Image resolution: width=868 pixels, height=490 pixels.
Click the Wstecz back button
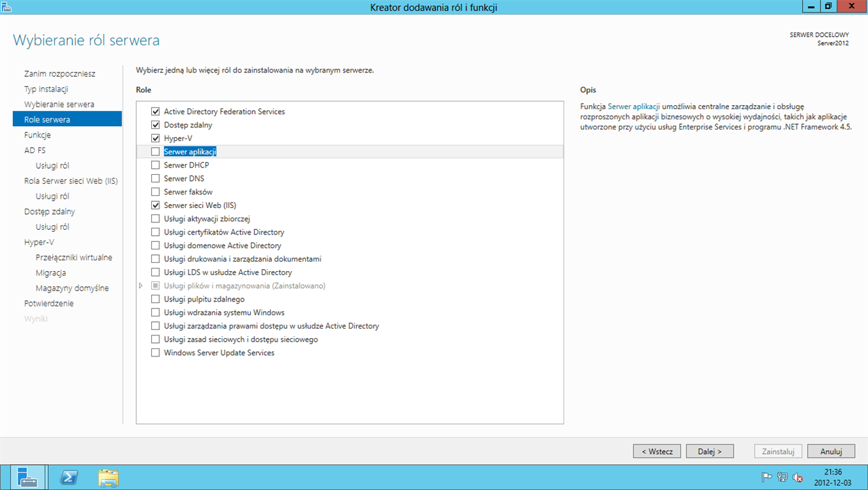[x=658, y=451]
